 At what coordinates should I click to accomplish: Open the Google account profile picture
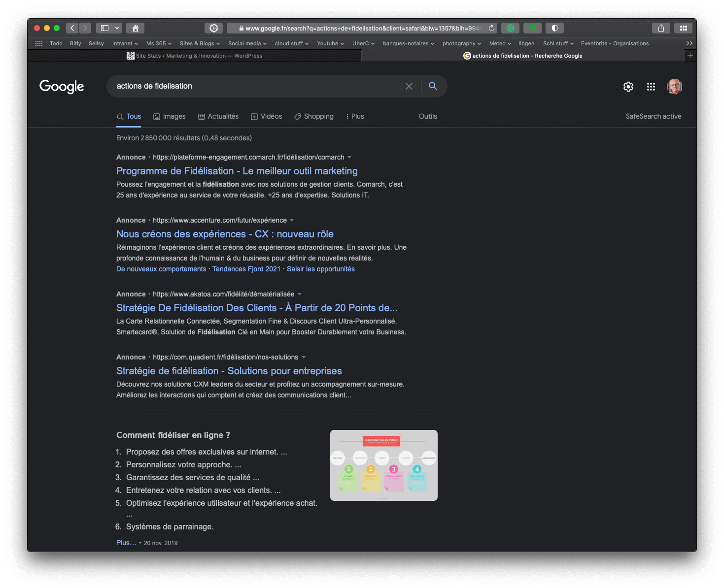point(674,87)
